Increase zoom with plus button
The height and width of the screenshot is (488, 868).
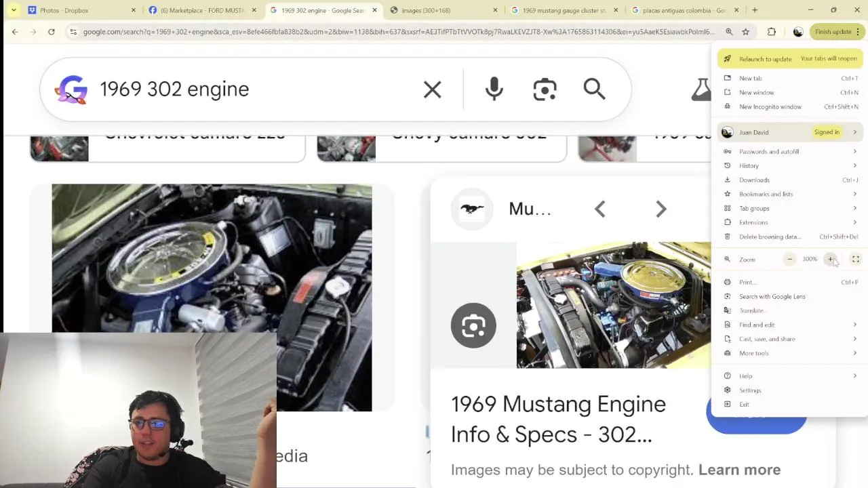(x=830, y=259)
